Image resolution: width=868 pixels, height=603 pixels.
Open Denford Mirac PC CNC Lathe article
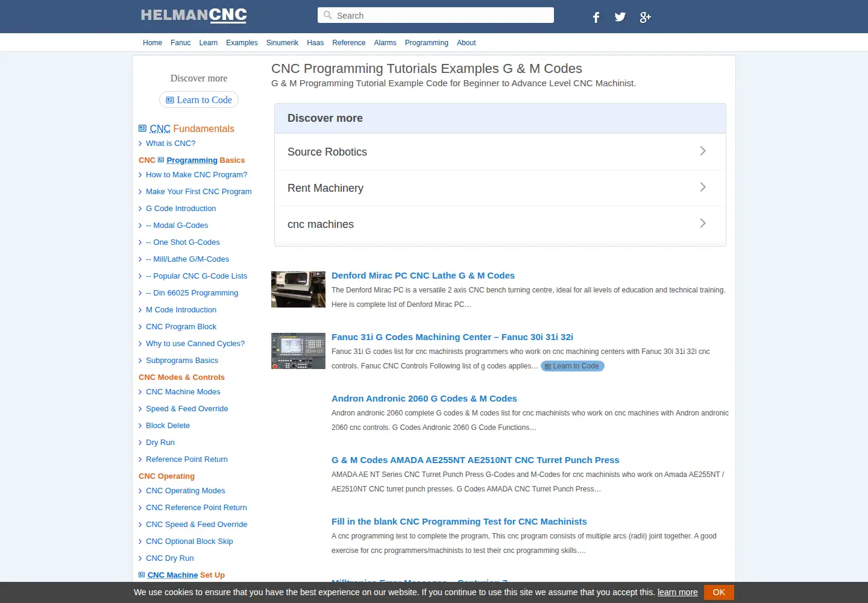pyautogui.click(x=423, y=276)
